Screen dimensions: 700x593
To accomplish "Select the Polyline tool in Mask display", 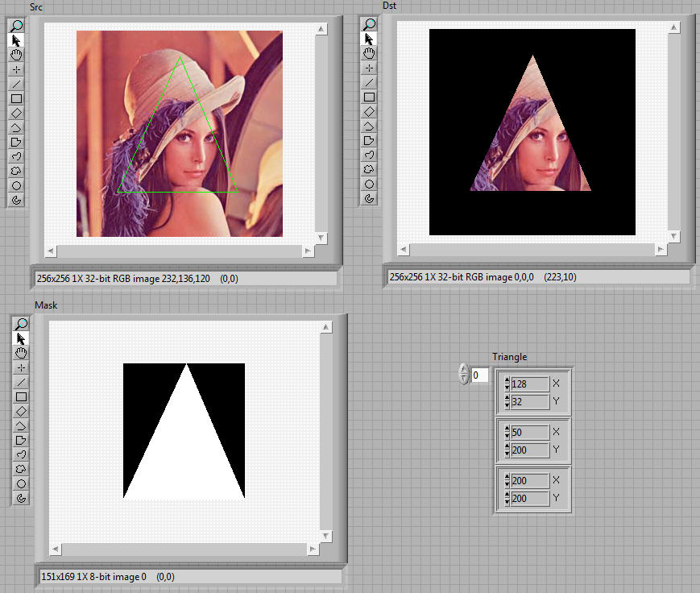I will [x=21, y=425].
